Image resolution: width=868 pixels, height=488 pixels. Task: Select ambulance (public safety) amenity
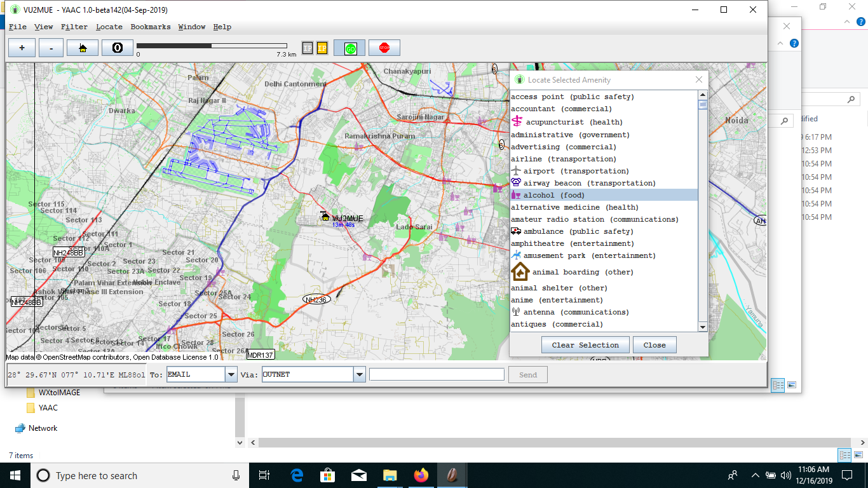tap(604, 231)
